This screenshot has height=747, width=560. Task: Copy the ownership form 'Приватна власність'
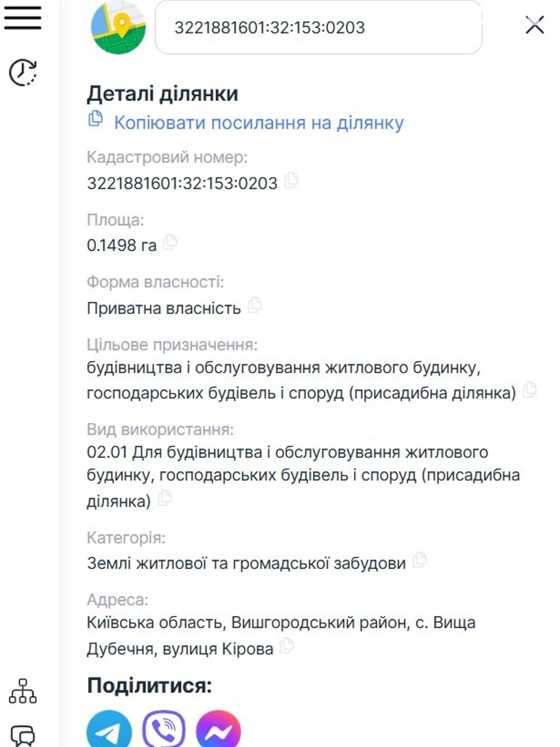255,305
